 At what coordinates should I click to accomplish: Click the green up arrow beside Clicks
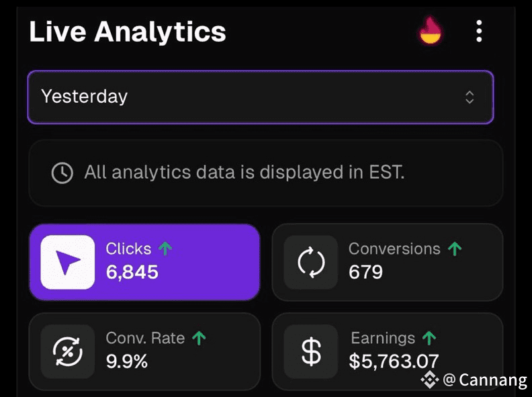click(165, 249)
